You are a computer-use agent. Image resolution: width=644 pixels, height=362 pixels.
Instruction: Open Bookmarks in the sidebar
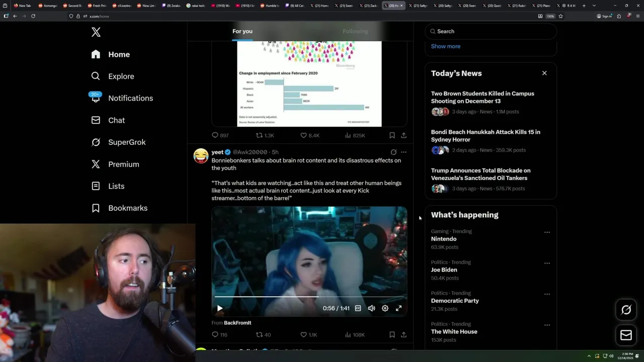pos(120,208)
